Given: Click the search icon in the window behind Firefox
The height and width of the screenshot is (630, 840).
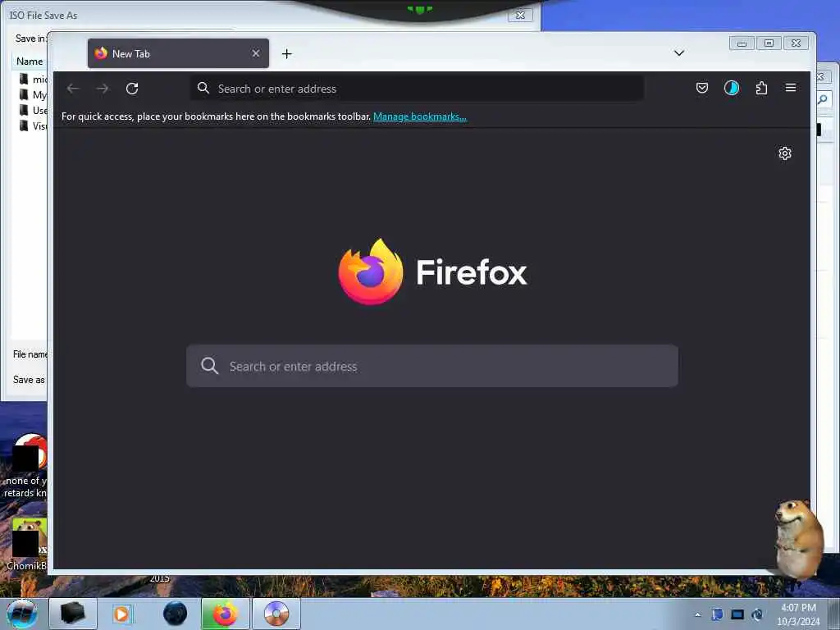Looking at the screenshot, I should click(x=824, y=99).
